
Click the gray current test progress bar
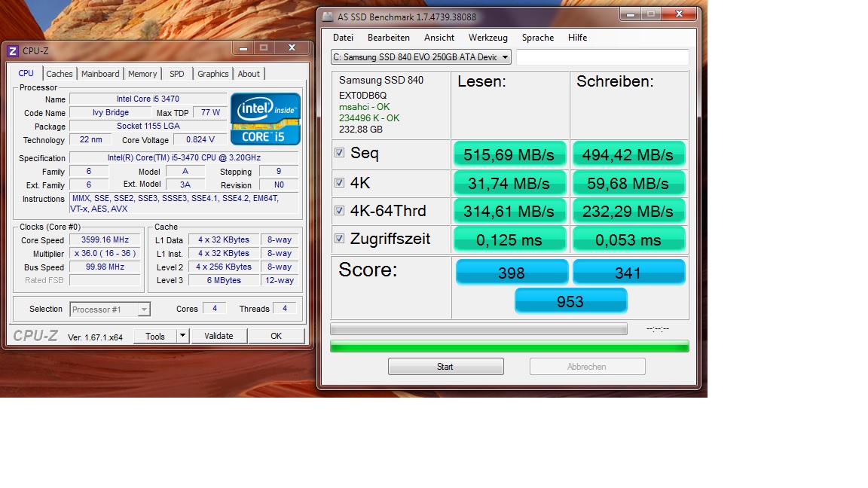[x=478, y=328]
